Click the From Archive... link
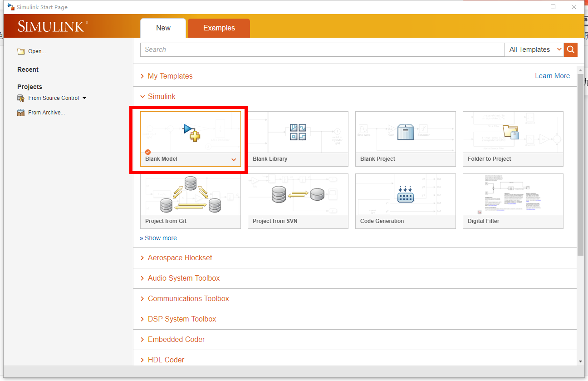This screenshot has width=588, height=381. click(46, 113)
